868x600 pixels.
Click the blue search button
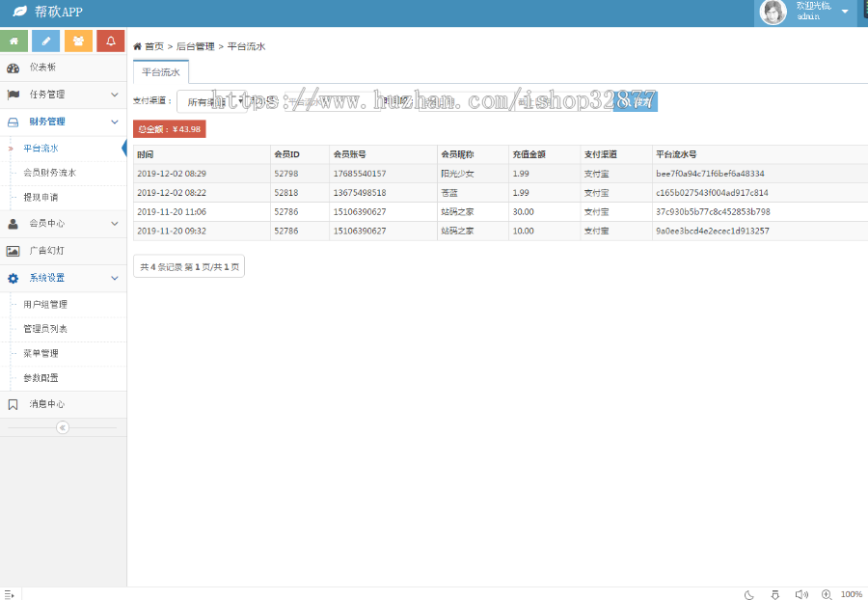(x=637, y=100)
